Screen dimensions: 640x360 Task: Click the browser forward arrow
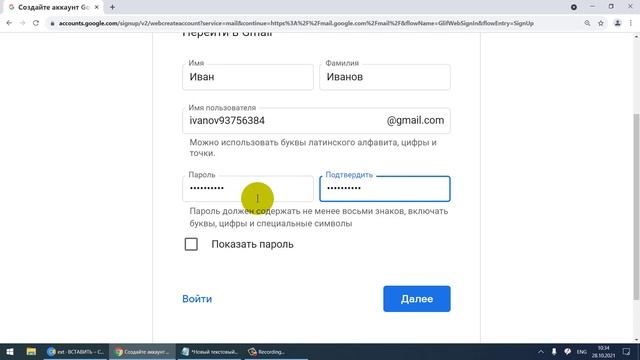pos(22,23)
